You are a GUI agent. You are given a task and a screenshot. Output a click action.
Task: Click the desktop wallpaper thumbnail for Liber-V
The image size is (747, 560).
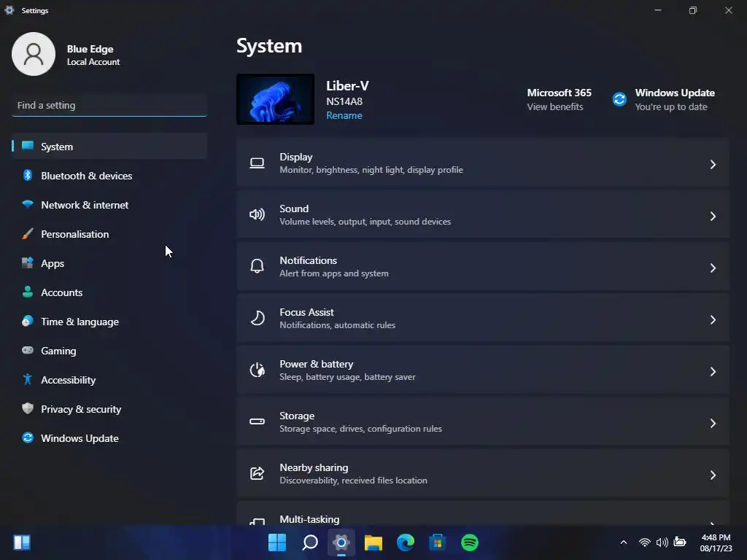275,99
